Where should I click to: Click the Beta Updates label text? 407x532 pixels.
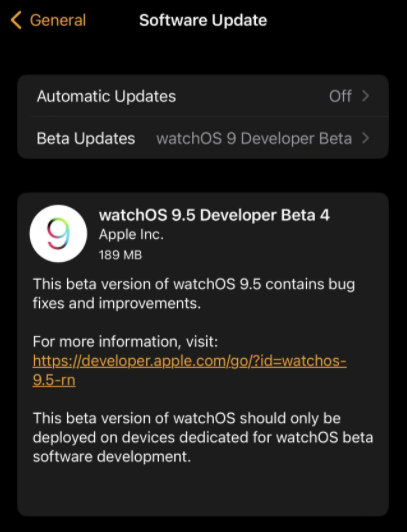coord(86,138)
